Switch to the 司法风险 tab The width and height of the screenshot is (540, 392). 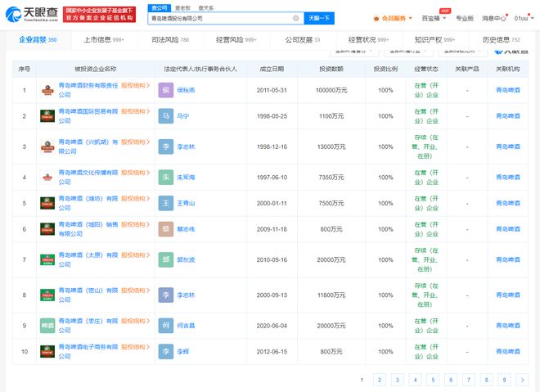click(170, 40)
